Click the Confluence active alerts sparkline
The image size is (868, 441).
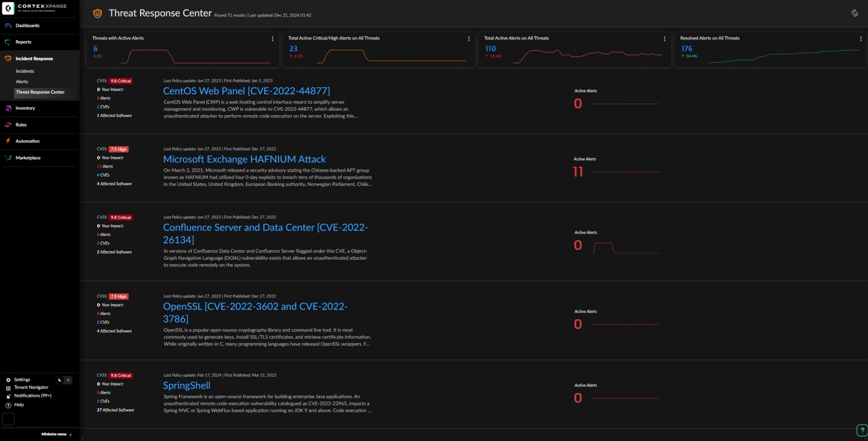click(626, 248)
